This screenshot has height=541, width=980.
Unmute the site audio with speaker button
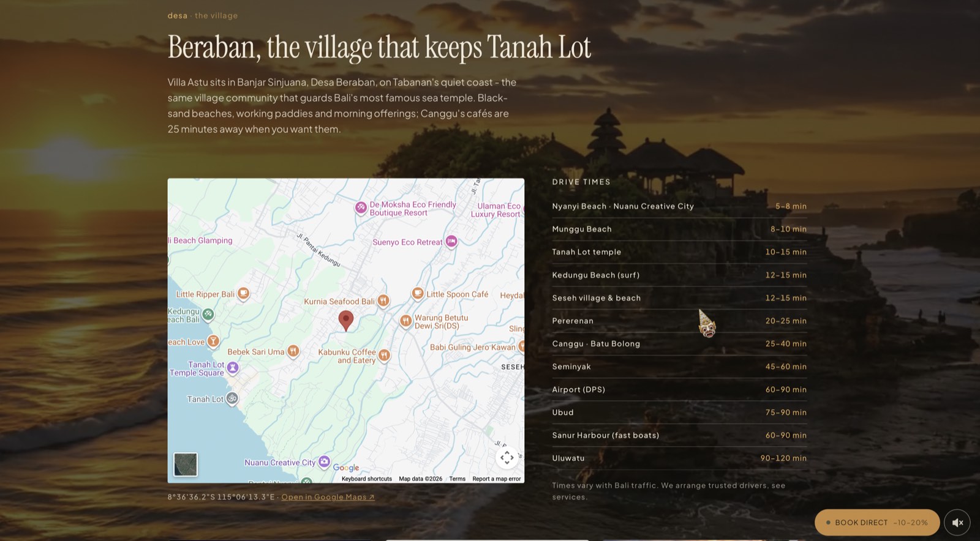(x=957, y=523)
